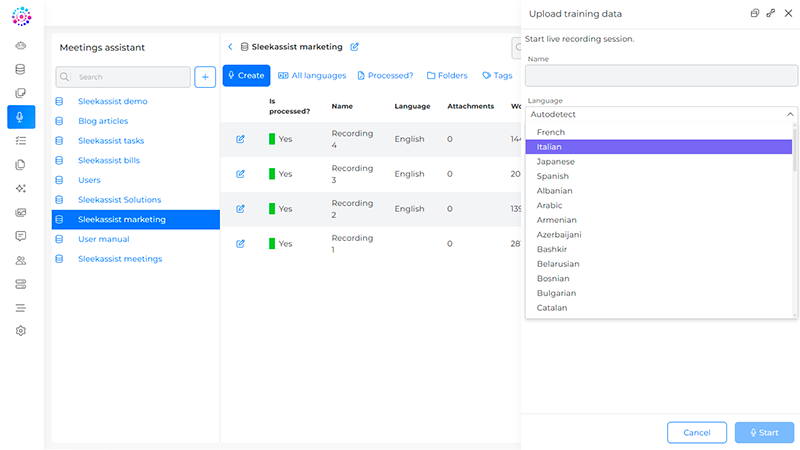The height and width of the screenshot is (450, 800).
Task: Click the edit icon next to Sleekassist marketing title
Action: (x=355, y=47)
